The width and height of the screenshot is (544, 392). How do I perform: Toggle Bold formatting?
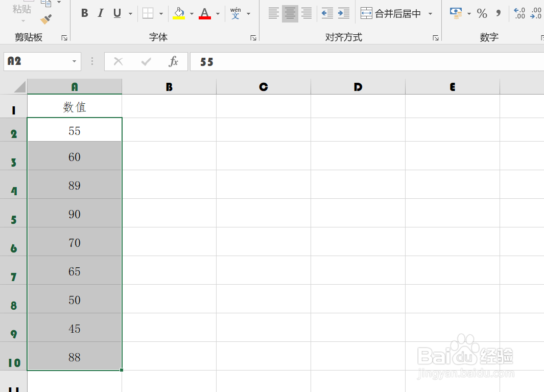pos(84,13)
